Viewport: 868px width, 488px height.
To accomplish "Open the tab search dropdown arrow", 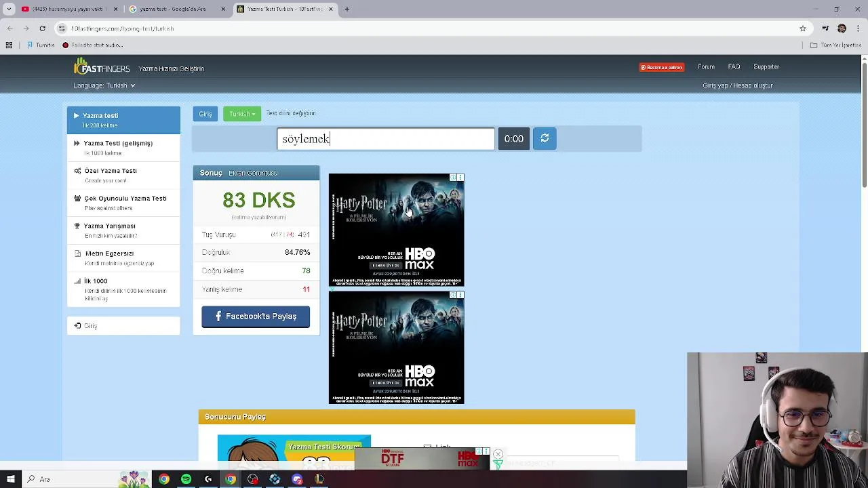I will click(9, 9).
